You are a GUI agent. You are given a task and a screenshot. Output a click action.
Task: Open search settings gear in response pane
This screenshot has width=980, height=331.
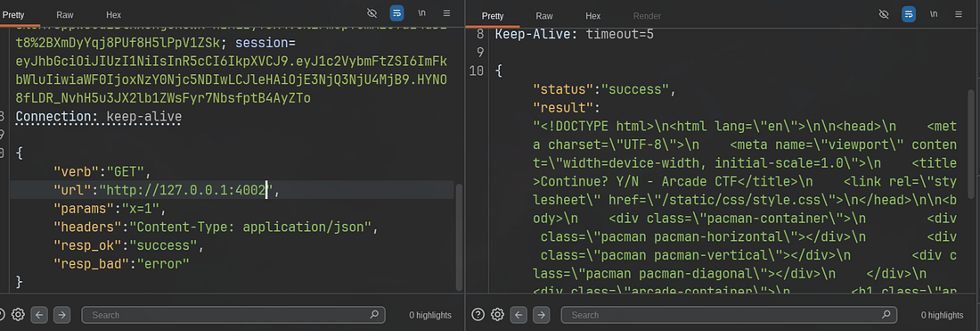pos(497,314)
